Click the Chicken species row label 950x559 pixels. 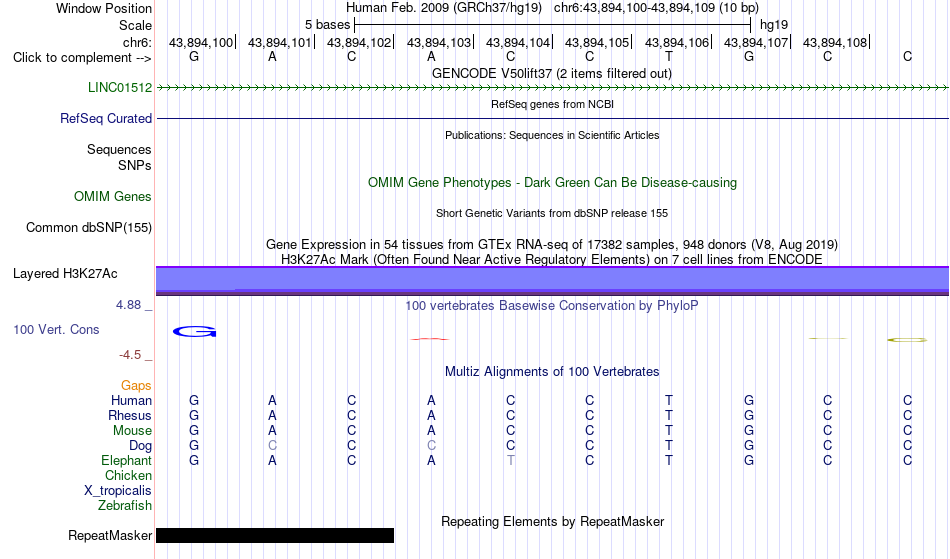point(128,476)
